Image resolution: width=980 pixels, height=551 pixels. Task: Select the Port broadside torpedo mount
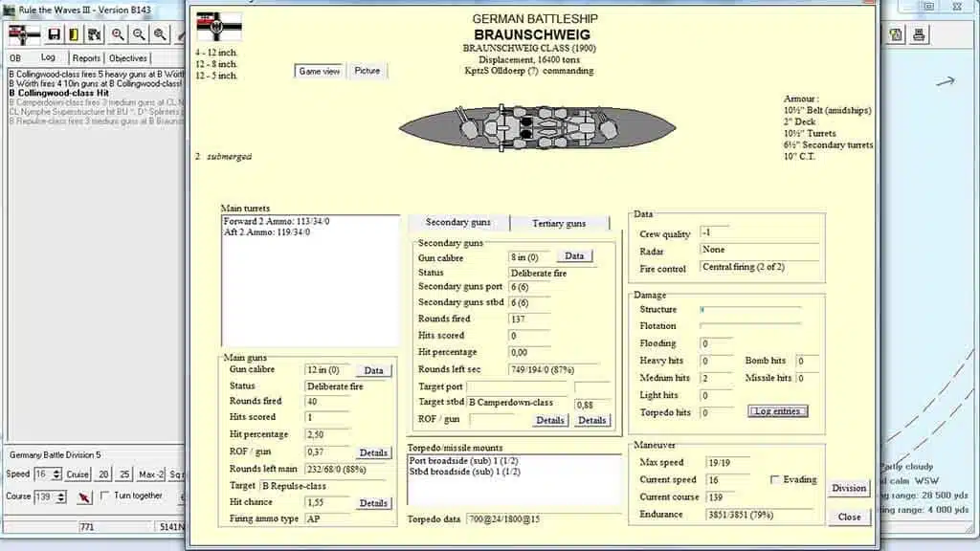tap(514, 461)
